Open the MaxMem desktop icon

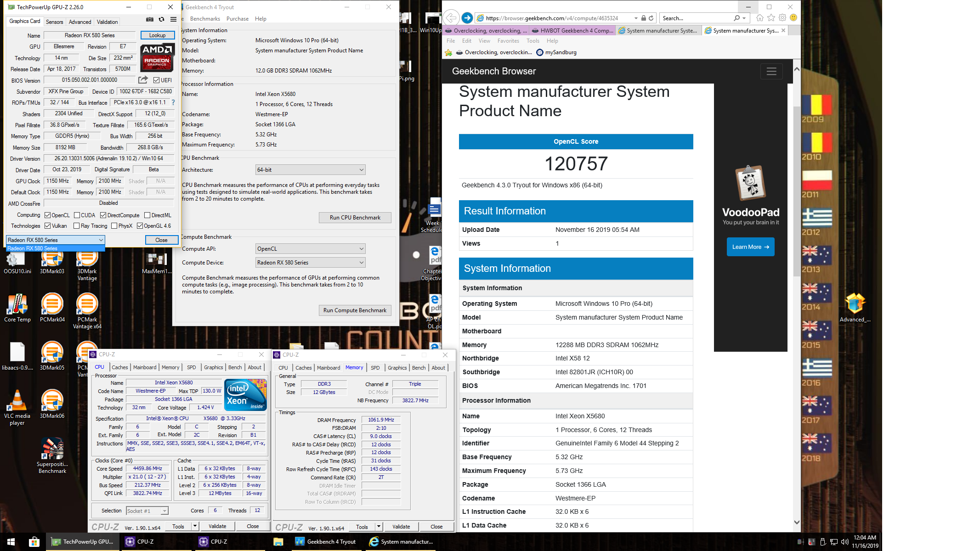point(157,263)
